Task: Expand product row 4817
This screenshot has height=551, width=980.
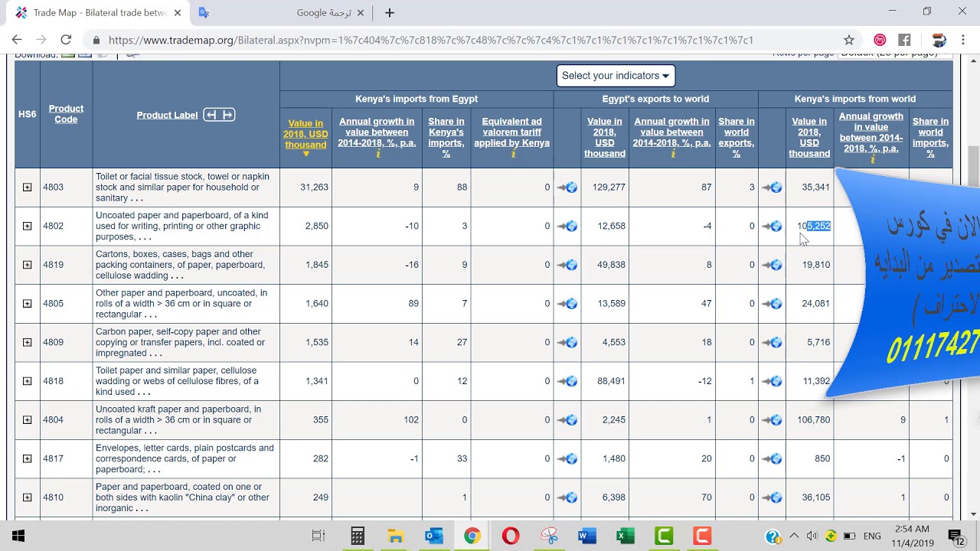Action: pos(28,459)
